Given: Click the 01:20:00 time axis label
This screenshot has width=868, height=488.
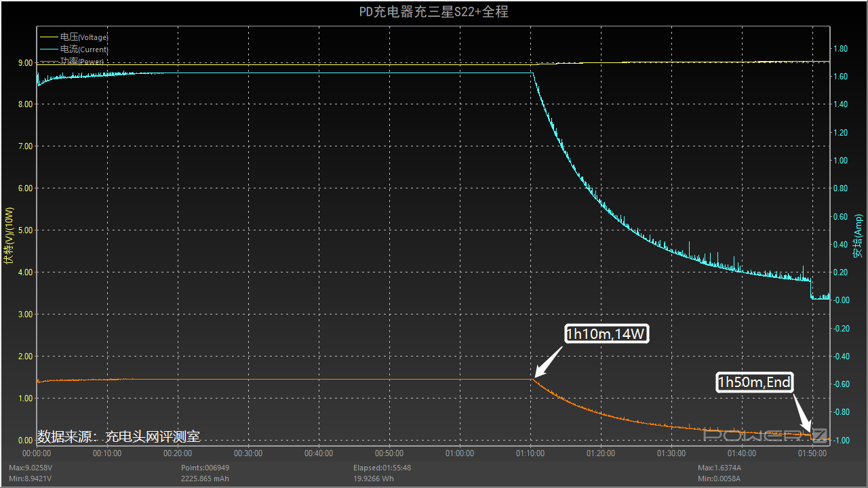Looking at the screenshot, I should click(x=601, y=453).
